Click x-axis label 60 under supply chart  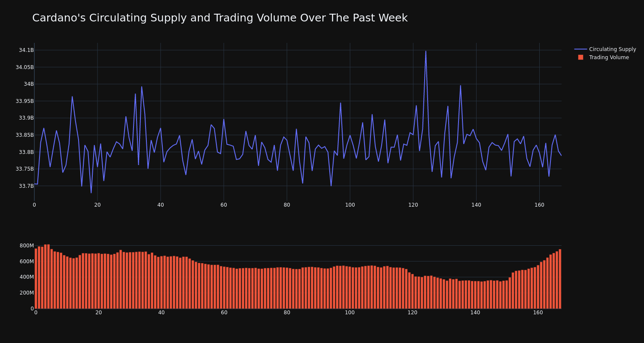point(224,205)
